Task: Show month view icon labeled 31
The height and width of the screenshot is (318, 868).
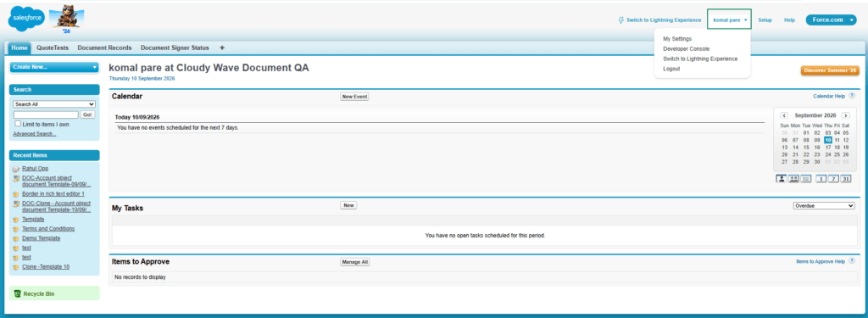Action: click(x=846, y=178)
